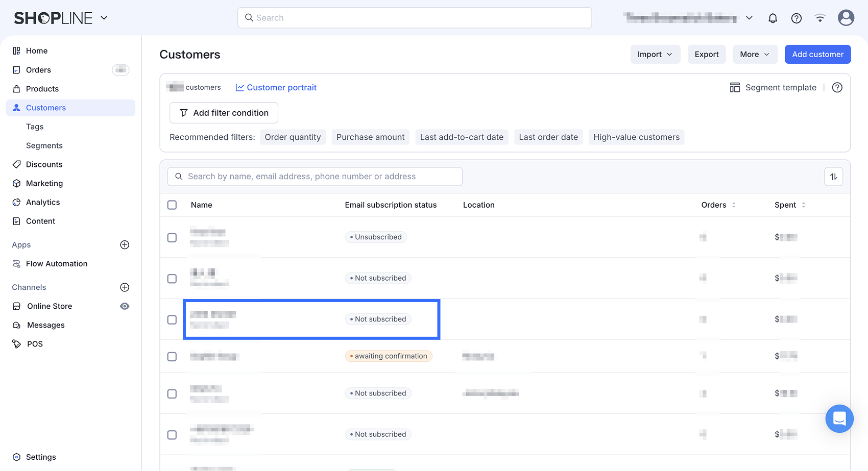Image resolution: width=868 pixels, height=471 pixels.
Task: Open the Discounts section
Action: click(44, 164)
